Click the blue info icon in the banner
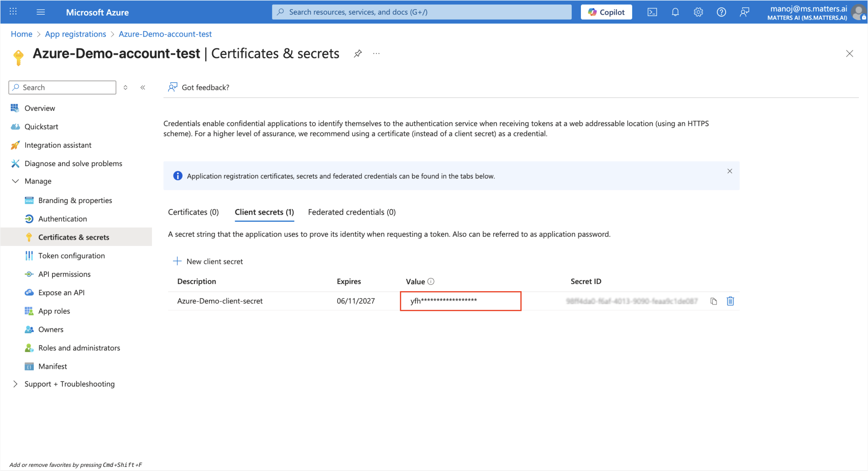 pyautogui.click(x=178, y=176)
